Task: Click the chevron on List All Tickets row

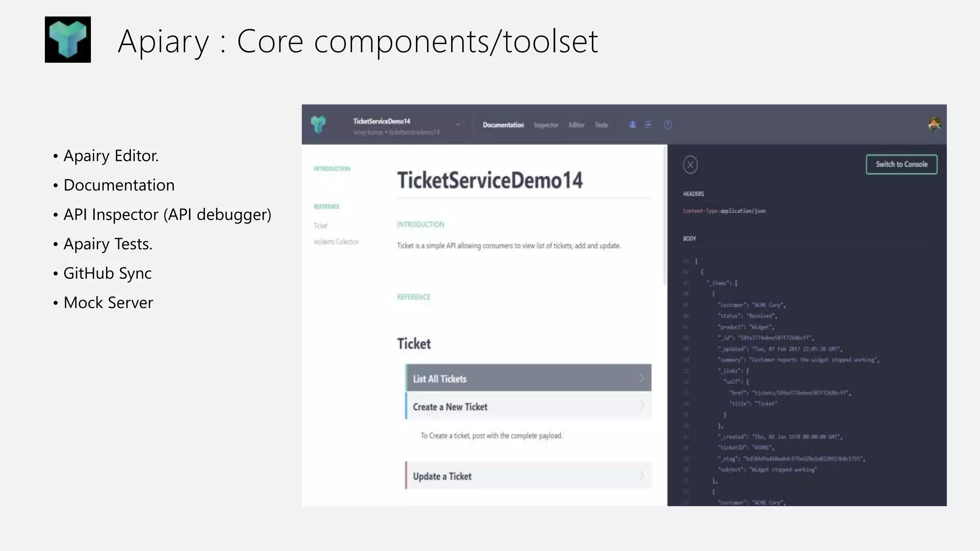Action: 642,378
